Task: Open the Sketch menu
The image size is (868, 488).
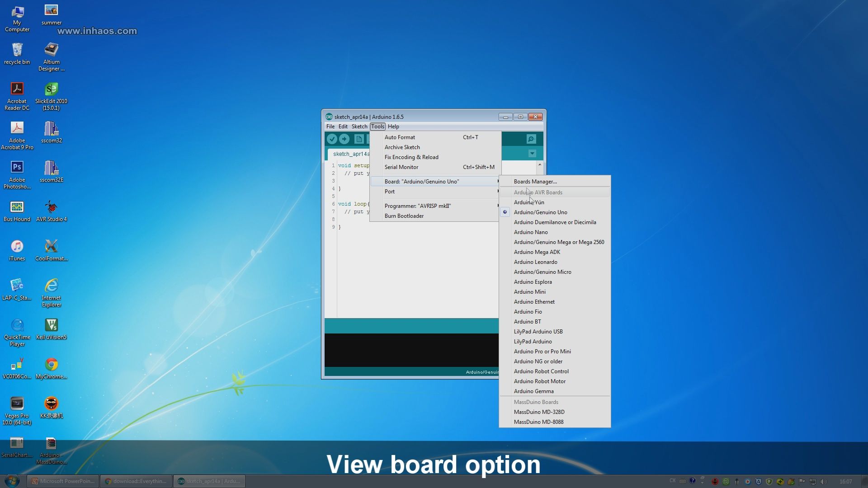Action: pos(359,127)
